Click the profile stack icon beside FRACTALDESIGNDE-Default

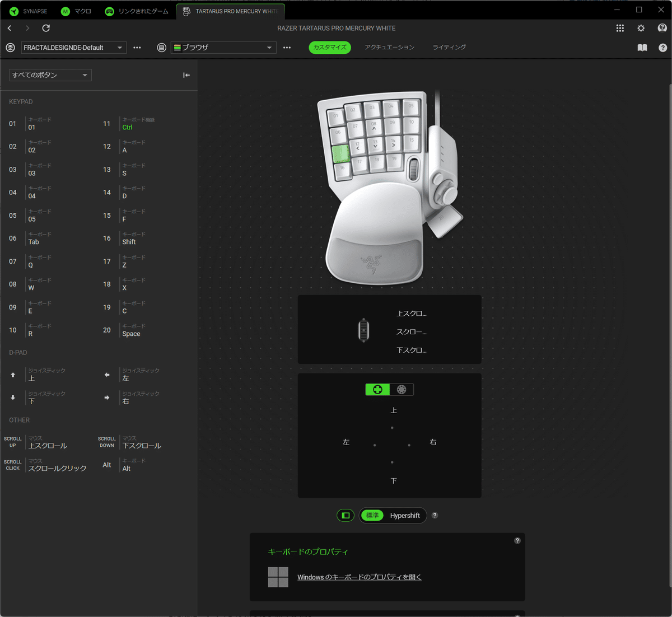tap(10, 48)
